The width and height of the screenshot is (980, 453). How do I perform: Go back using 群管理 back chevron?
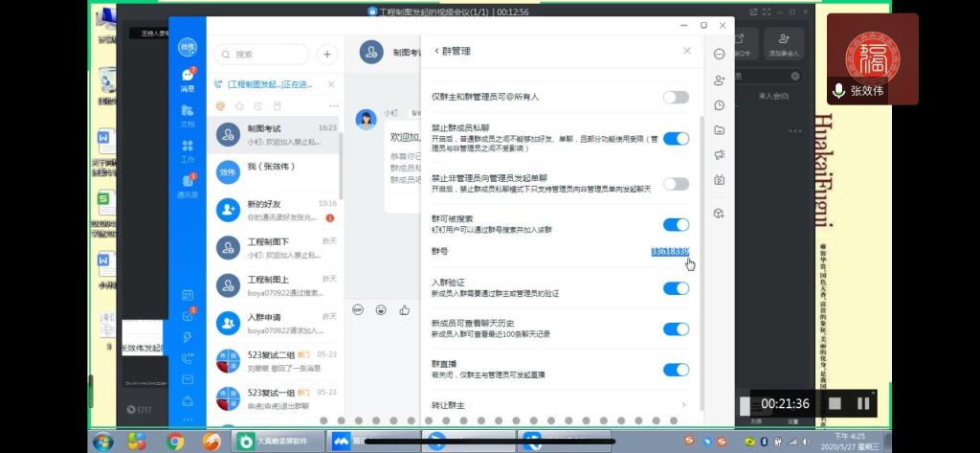pyautogui.click(x=437, y=51)
